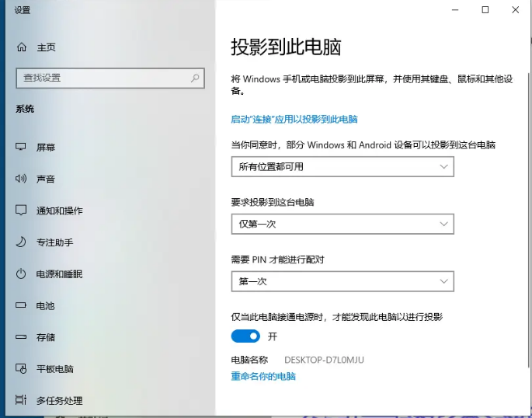Click the Power & sleep (电源和睡眠) icon
This screenshot has width=532, height=418.
tap(21, 273)
